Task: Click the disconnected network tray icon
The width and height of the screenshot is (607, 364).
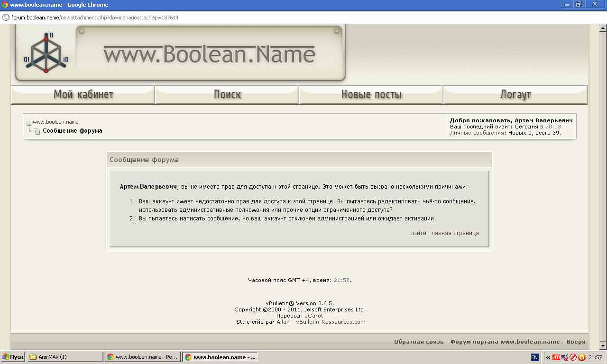Action: click(564, 357)
